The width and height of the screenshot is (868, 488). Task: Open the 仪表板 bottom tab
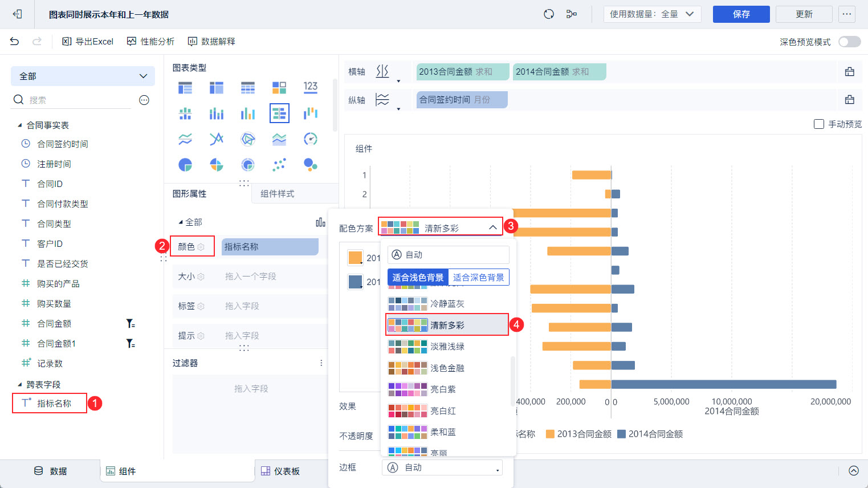coord(280,471)
